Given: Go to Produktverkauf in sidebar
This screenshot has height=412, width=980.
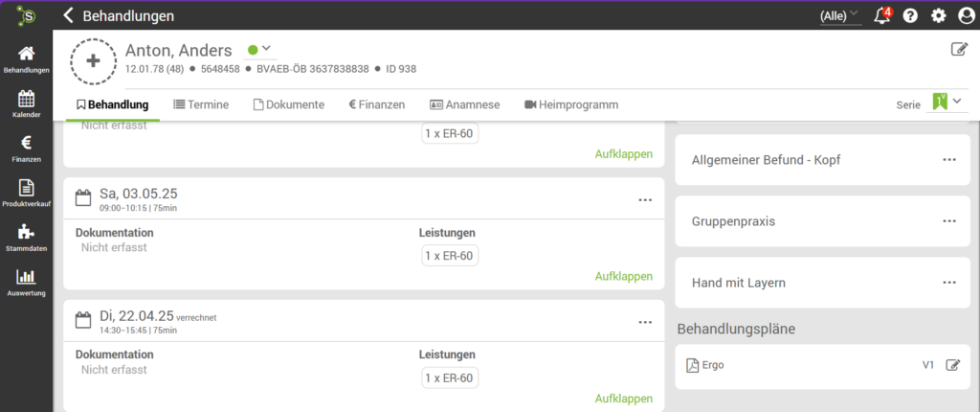Looking at the screenshot, I should pos(27,193).
